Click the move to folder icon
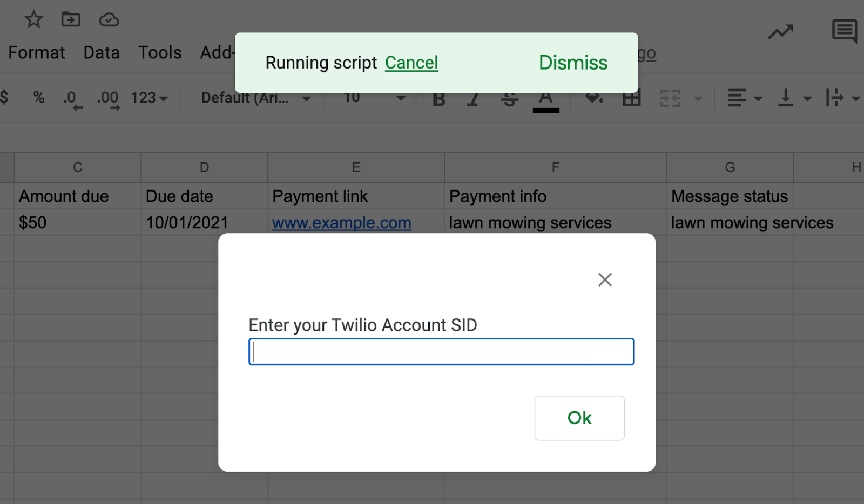The image size is (864, 504). [71, 20]
